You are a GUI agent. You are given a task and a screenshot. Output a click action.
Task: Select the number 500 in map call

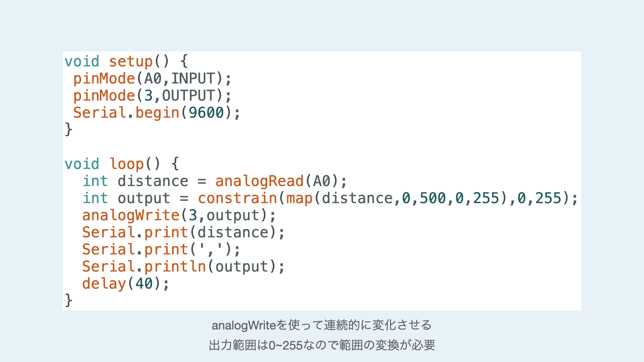point(433,198)
